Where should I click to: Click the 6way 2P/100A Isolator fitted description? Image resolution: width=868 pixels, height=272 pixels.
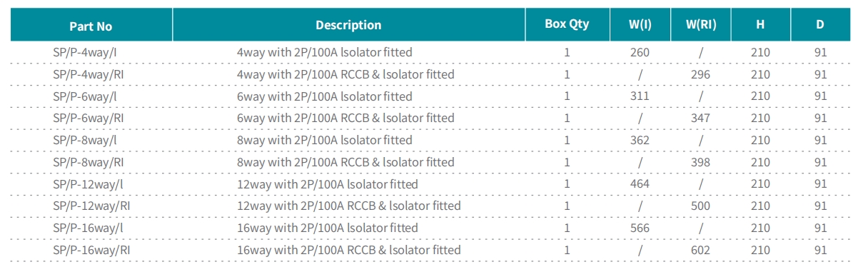[324, 96]
